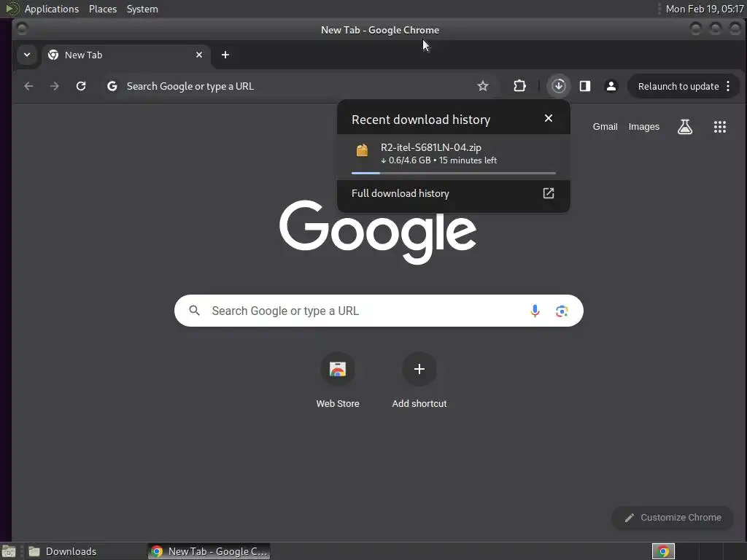Click the Chrome icon in bottom tray

[663, 551]
